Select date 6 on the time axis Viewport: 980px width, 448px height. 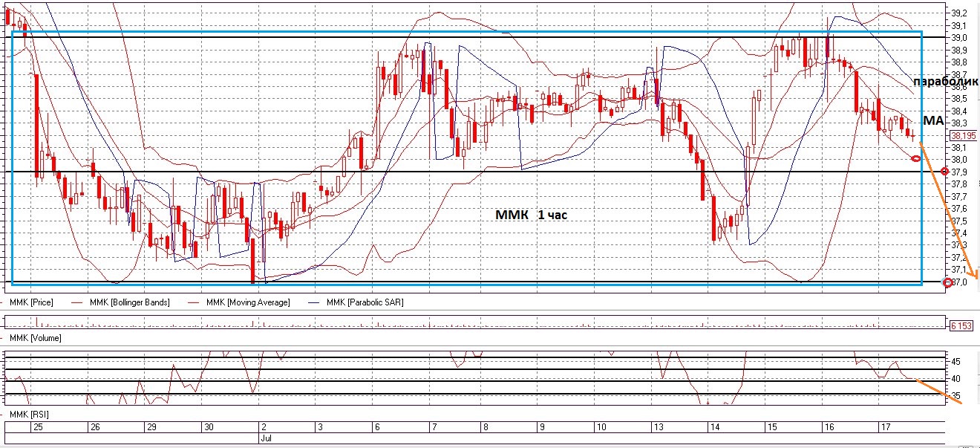[378, 427]
